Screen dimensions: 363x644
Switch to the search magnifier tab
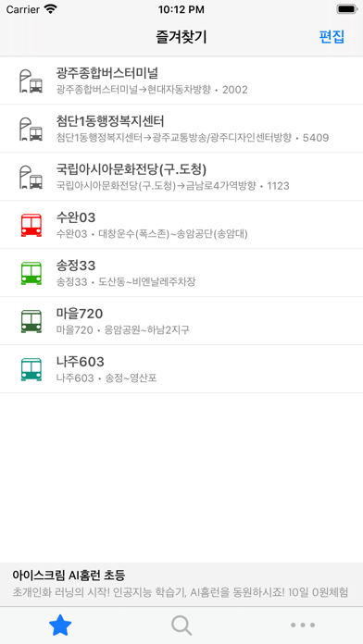point(181,625)
